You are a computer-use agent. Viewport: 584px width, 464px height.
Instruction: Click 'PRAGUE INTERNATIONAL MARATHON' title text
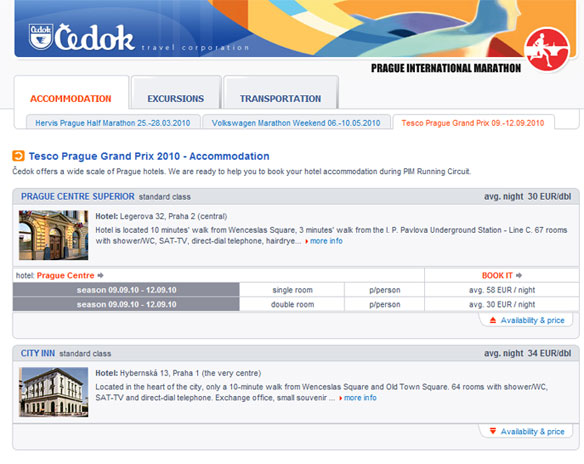coord(446,68)
